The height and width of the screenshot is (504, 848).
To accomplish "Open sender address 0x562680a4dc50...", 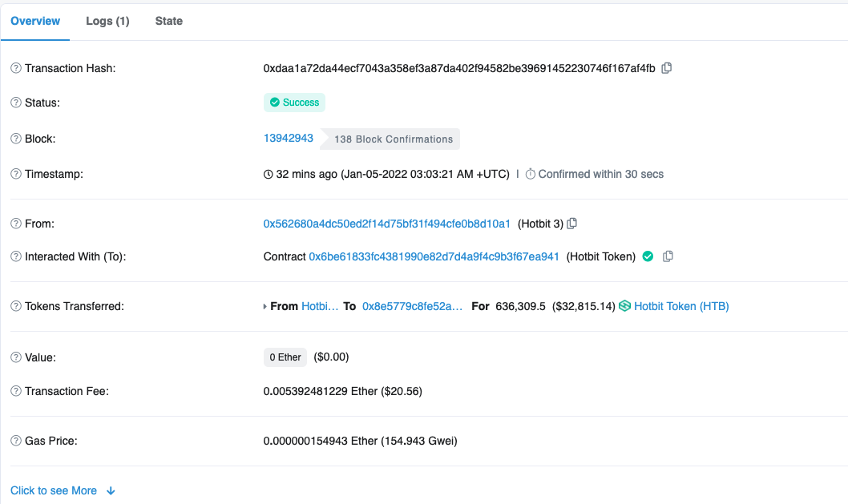I will tap(386, 224).
